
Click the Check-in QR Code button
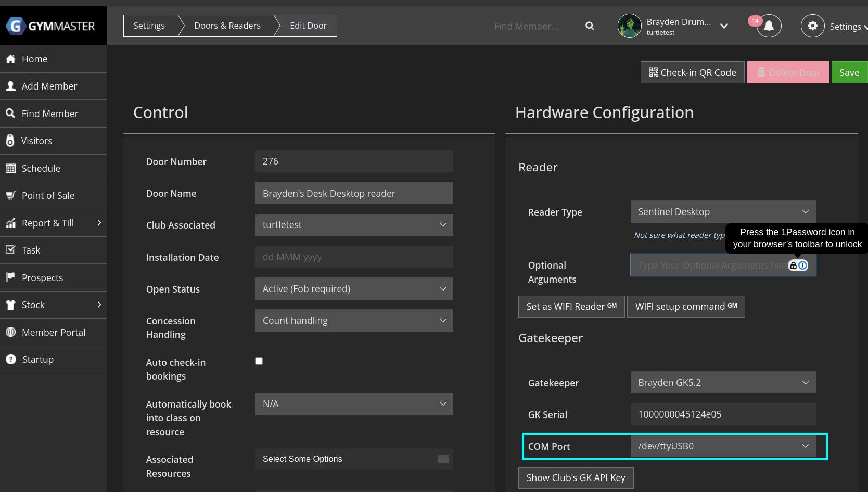point(692,73)
